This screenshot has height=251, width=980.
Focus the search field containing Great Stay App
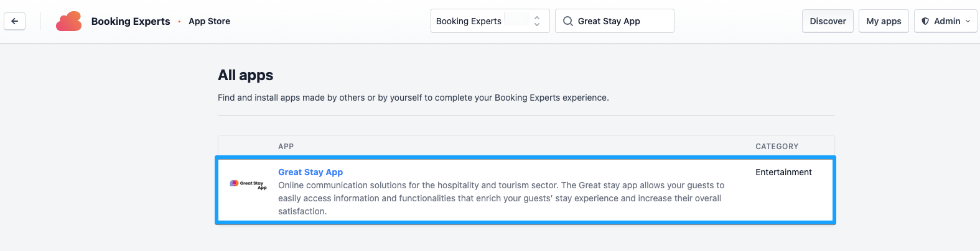[x=614, y=21]
